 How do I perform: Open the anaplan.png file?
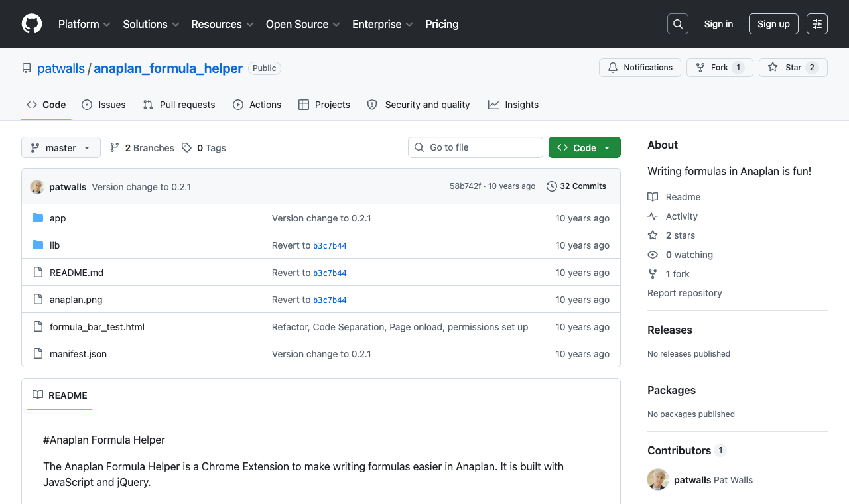(x=76, y=300)
